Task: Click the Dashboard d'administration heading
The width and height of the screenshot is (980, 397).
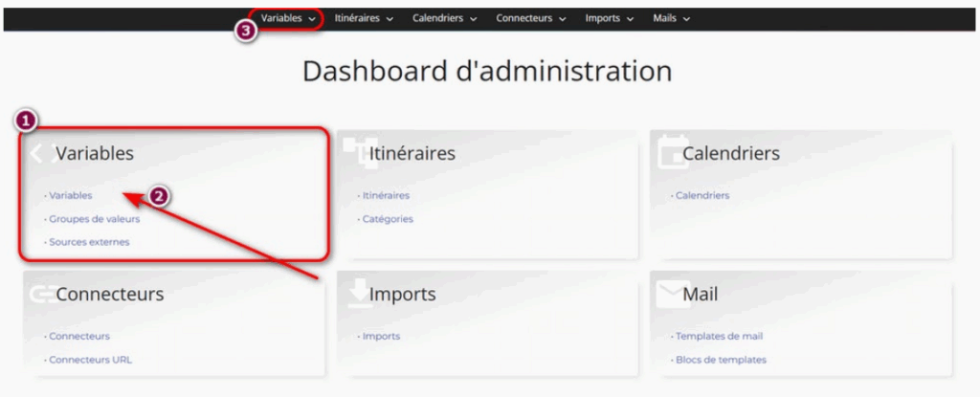Action: (x=487, y=72)
